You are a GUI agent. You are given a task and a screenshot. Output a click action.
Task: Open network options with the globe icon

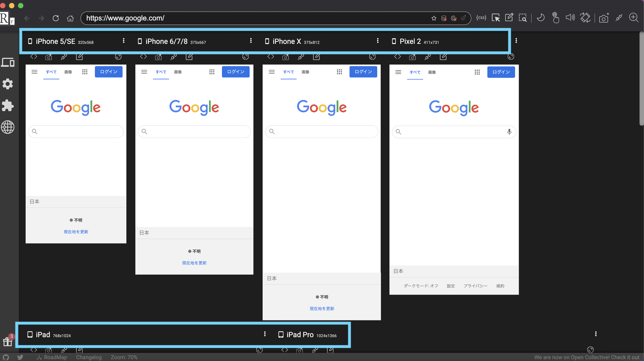8,127
